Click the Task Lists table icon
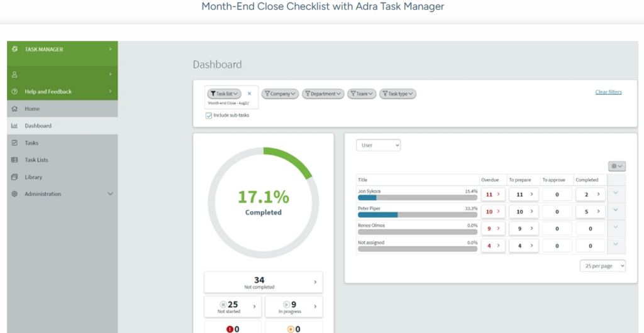 tap(14, 160)
